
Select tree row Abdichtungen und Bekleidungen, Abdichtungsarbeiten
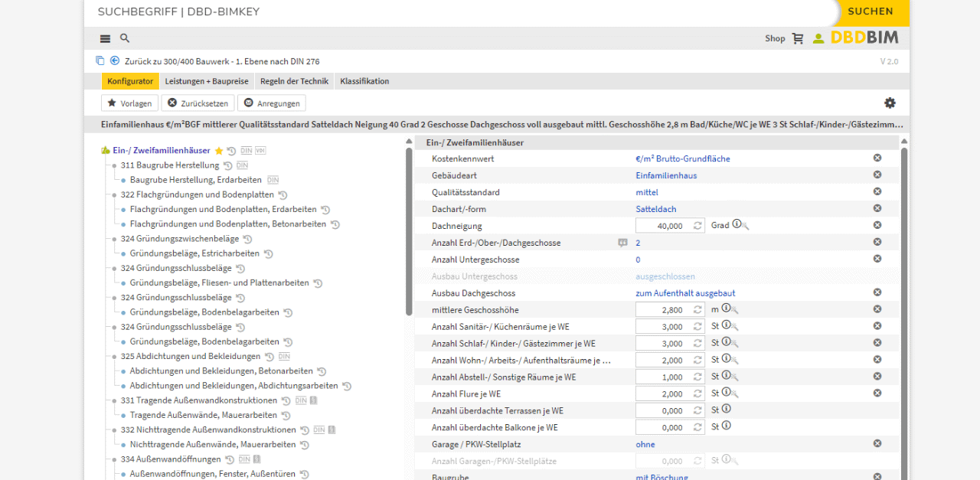click(x=234, y=386)
